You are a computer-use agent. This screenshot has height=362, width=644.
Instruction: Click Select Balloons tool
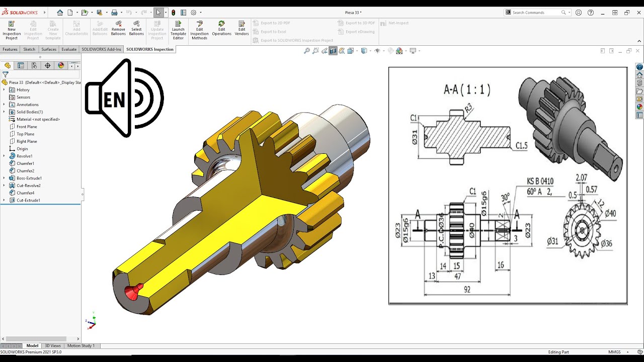[136, 28]
